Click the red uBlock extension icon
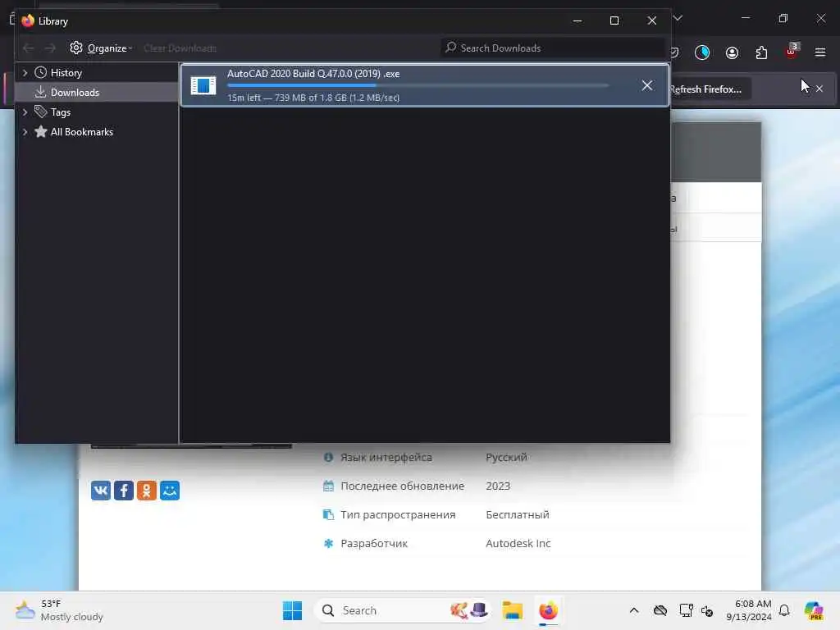840x630 pixels. coord(792,52)
